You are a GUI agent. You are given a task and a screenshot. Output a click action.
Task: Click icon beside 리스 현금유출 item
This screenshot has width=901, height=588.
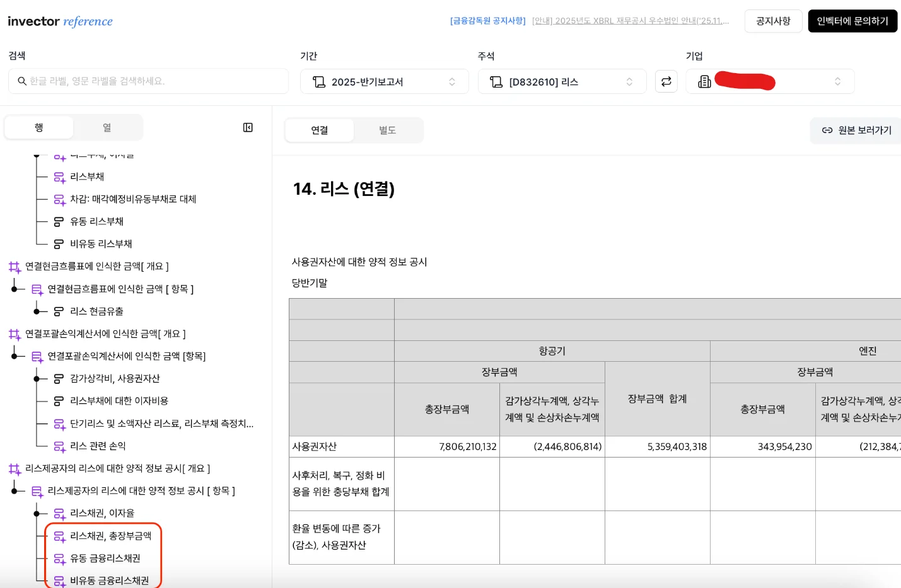click(59, 311)
